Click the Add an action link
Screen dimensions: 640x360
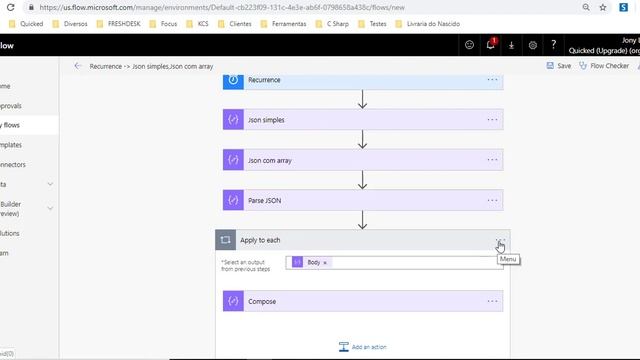tap(369, 347)
